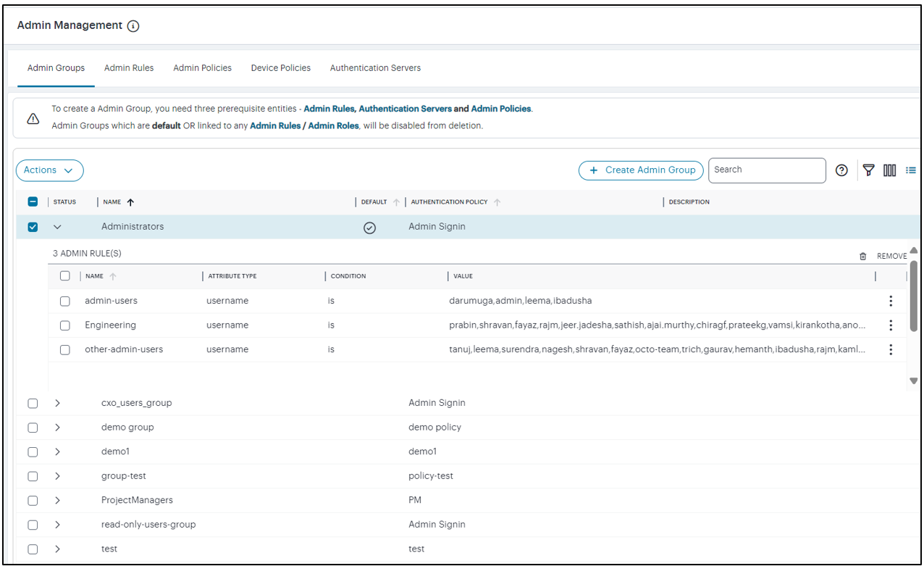Click the list view icon
Viewport: 924px width, 566px height.
(x=910, y=170)
